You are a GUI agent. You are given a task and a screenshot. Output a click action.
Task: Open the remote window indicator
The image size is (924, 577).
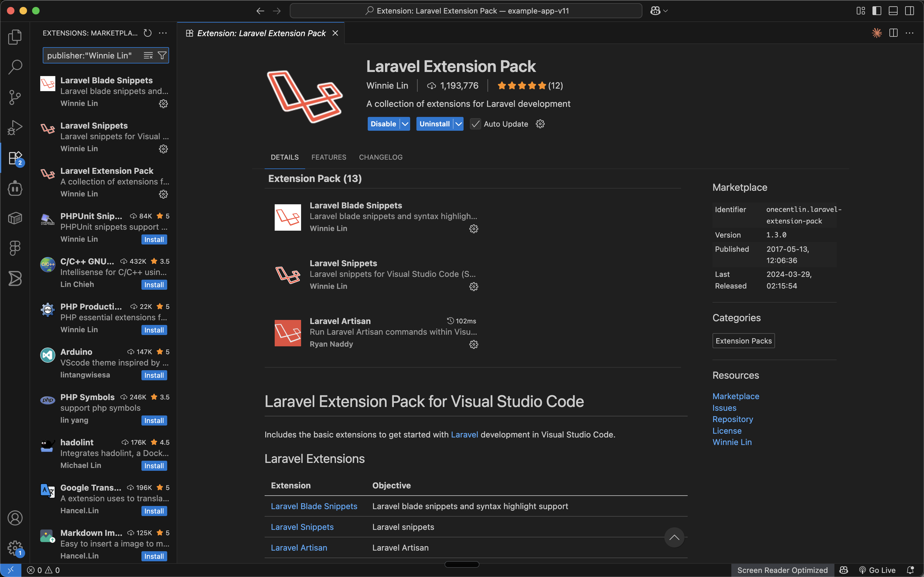pyautogui.click(x=11, y=570)
